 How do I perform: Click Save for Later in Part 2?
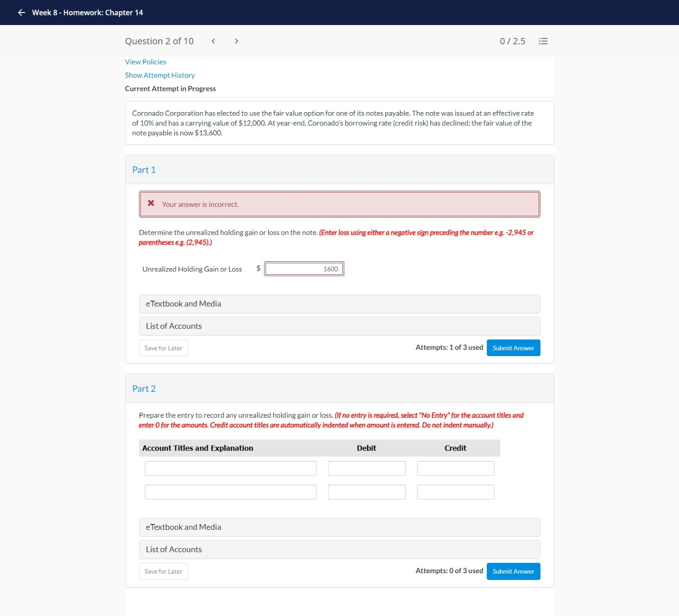(163, 571)
